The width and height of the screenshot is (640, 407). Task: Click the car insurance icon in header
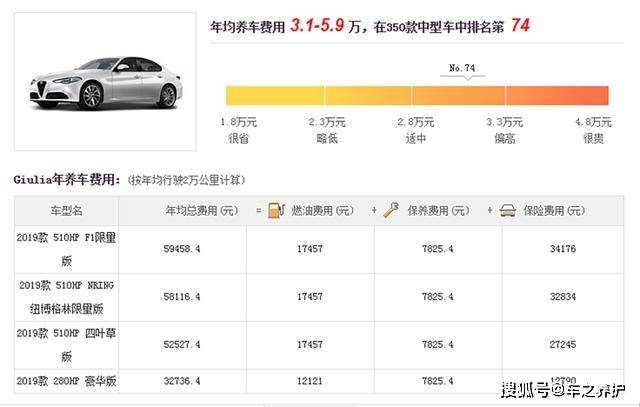tap(508, 211)
